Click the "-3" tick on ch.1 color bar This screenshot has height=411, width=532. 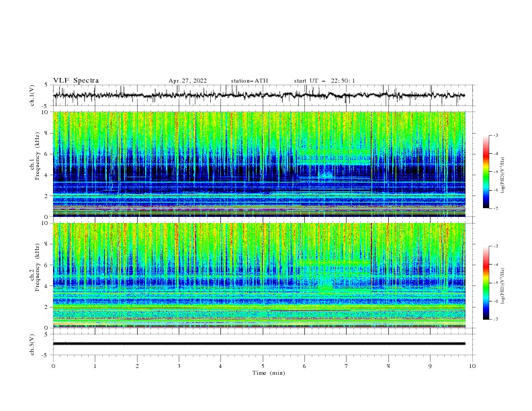(x=495, y=135)
